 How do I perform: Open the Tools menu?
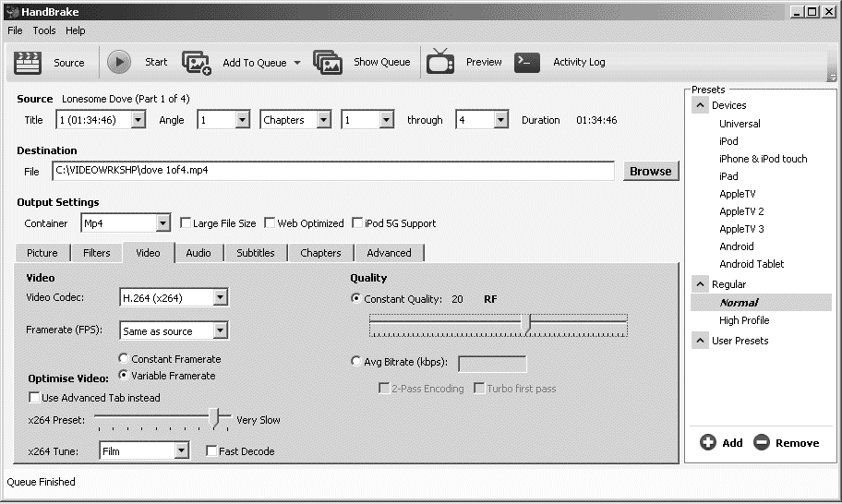pos(44,30)
